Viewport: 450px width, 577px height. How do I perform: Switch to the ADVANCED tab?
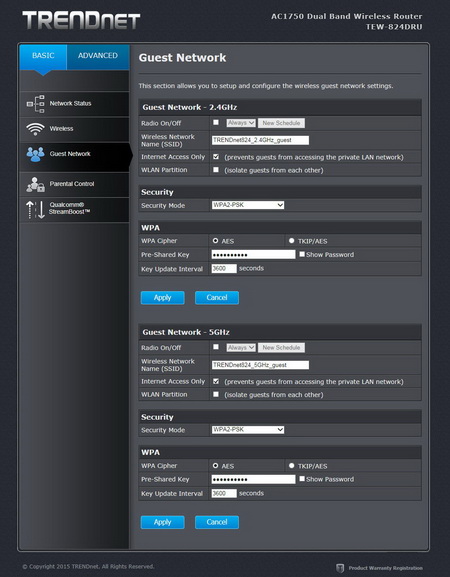tap(98, 56)
